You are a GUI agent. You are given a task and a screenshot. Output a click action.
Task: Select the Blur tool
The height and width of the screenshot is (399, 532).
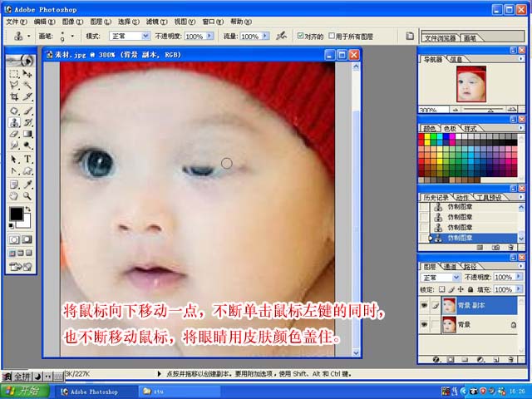[x=14, y=145]
